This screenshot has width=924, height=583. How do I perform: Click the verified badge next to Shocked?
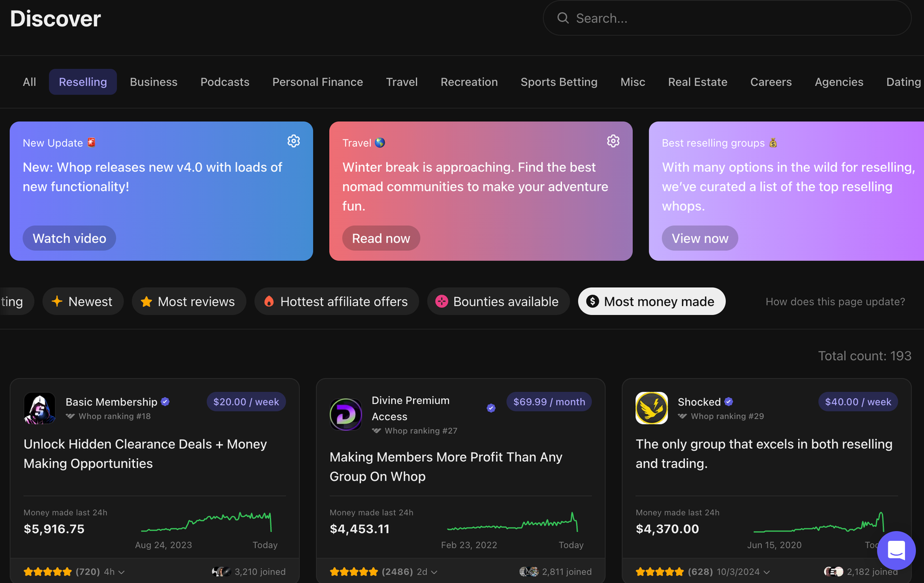pyautogui.click(x=728, y=402)
